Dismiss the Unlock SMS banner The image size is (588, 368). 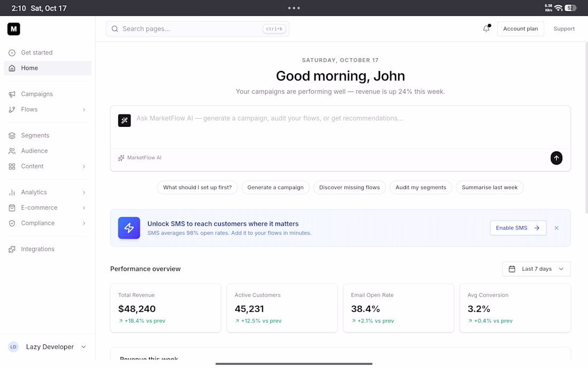[556, 228]
